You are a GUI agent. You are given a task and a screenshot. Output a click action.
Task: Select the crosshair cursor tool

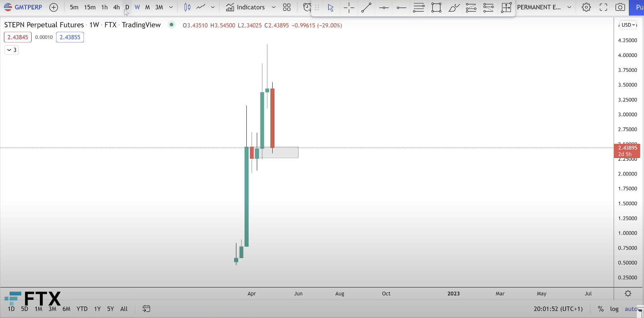pyautogui.click(x=349, y=8)
